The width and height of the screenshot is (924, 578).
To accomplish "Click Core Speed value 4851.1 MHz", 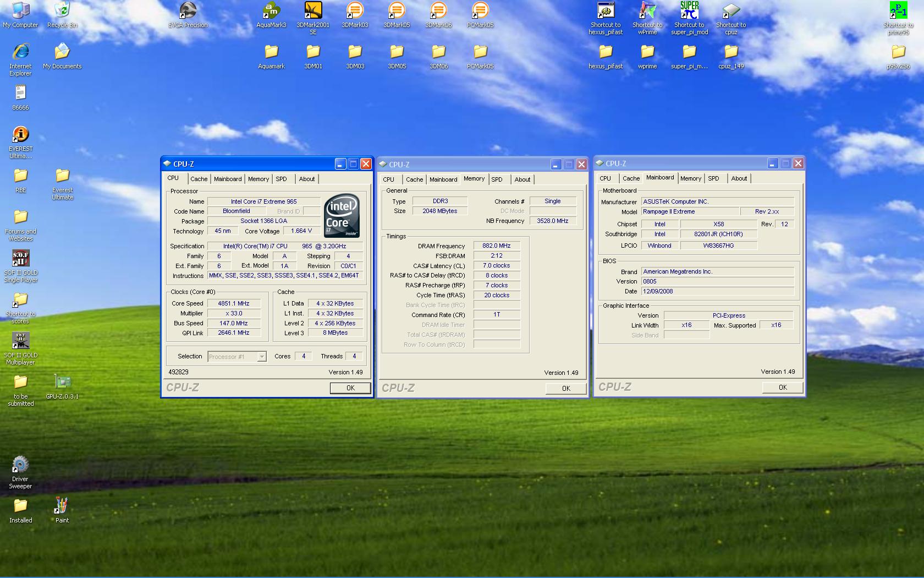I will click(234, 303).
